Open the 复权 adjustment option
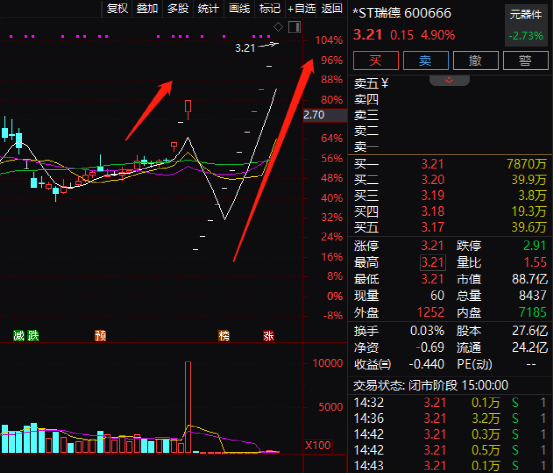Viewport: 553px width, 473px height. click(x=117, y=8)
